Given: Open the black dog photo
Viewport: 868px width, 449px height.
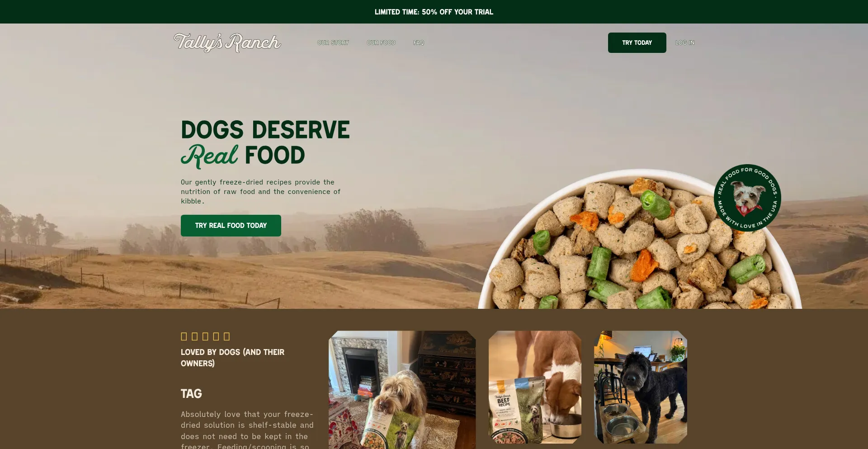Looking at the screenshot, I should (641, 387).
